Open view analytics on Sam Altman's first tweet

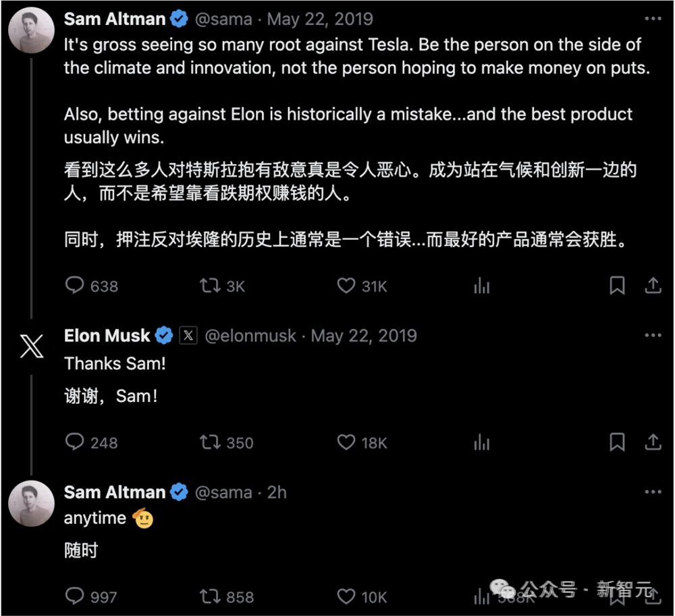pos(481,286)
